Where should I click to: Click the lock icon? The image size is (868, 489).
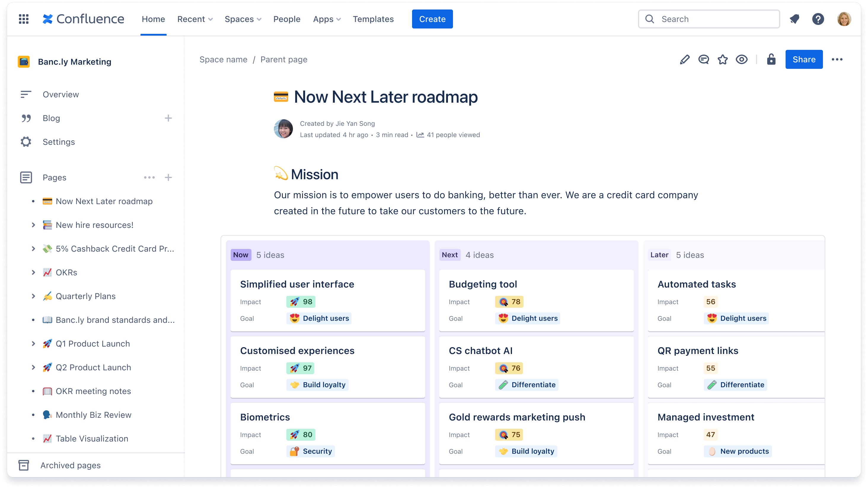pos(770,59)
